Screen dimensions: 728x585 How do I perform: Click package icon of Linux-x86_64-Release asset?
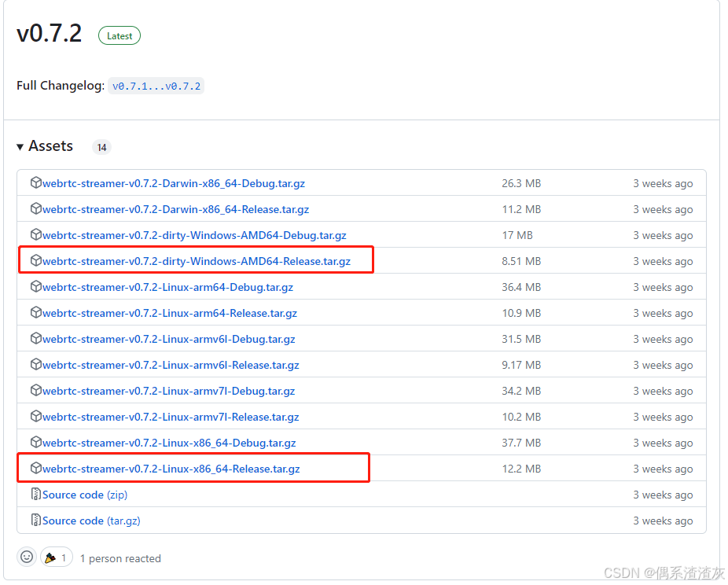pyautogui.click(x=36, y=468)
